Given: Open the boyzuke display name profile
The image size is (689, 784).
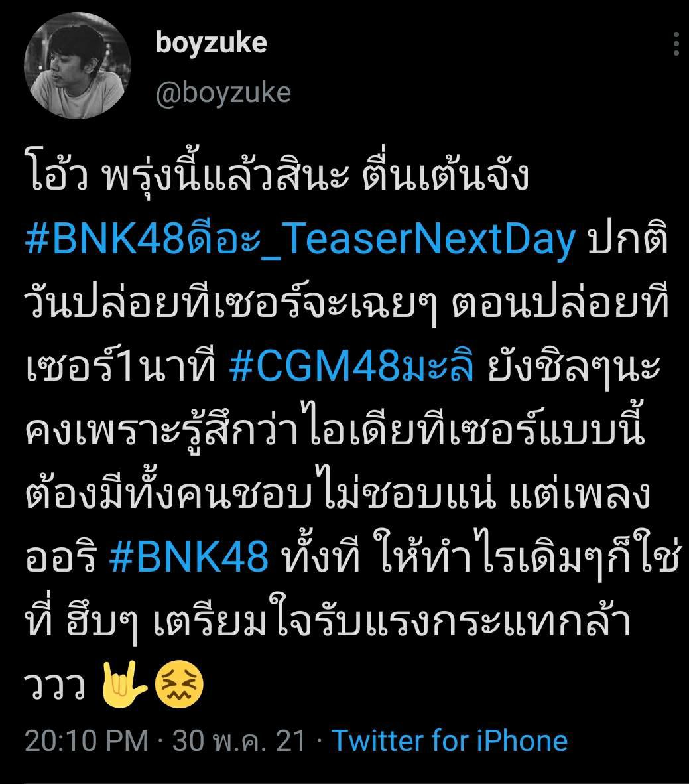Looking at the screenshot, I should coord(211,44).
